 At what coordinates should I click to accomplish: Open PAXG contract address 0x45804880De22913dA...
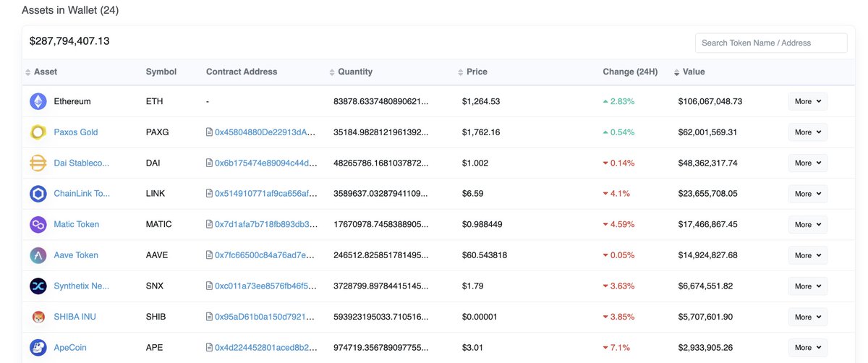point(266,132)
